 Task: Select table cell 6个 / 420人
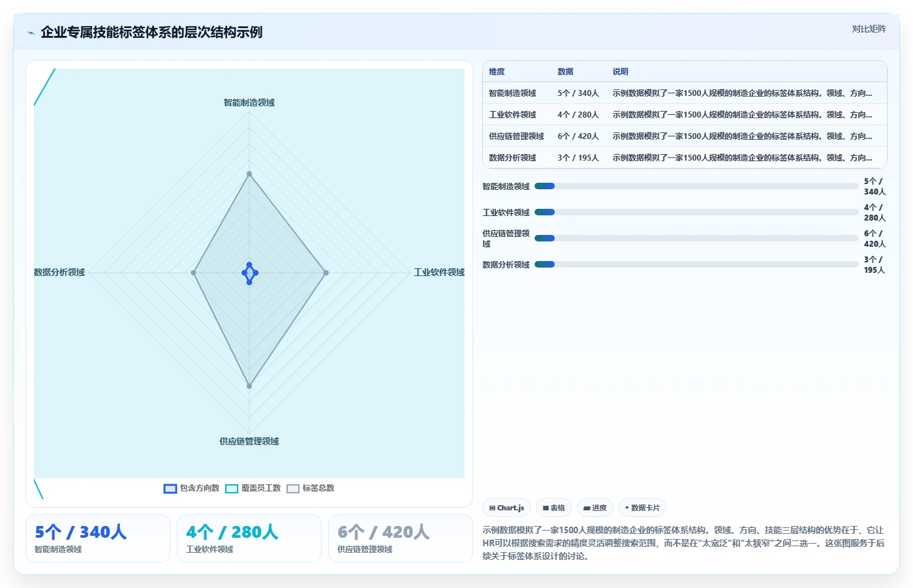click(x=578, y=136)
